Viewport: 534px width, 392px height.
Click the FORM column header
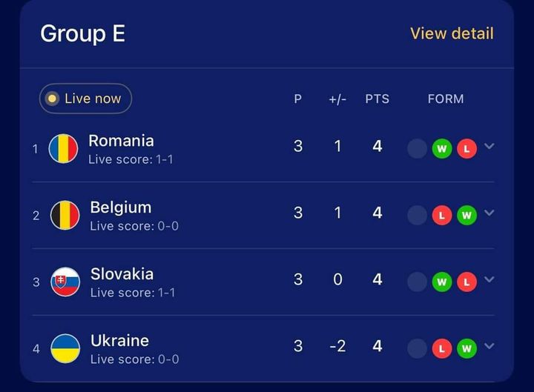[x=446, y=99]
